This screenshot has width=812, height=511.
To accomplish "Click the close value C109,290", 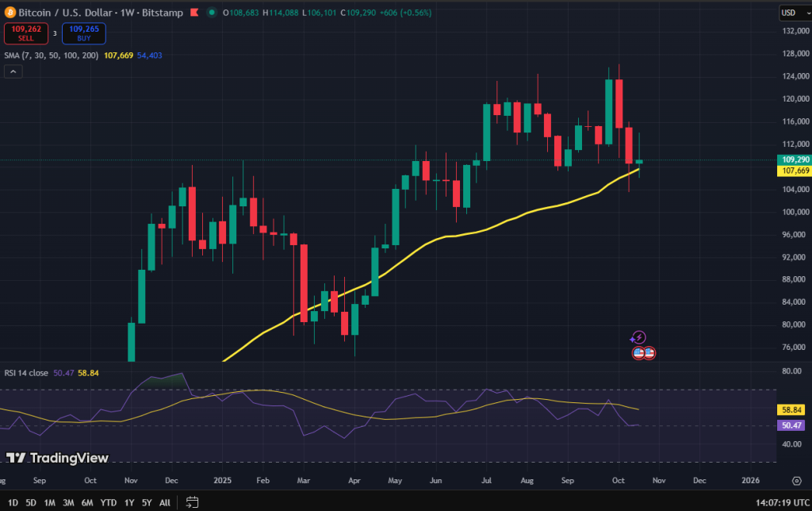I will click(x=358, y=13).
